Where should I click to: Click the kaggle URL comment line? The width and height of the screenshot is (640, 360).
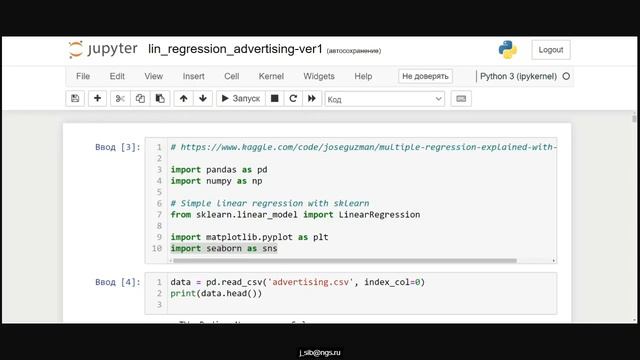point(364,147)
